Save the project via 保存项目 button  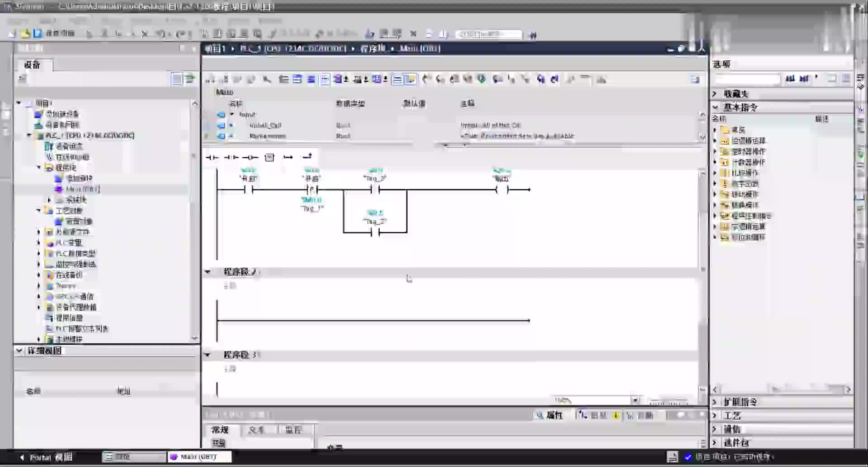[x=54, y=33]
